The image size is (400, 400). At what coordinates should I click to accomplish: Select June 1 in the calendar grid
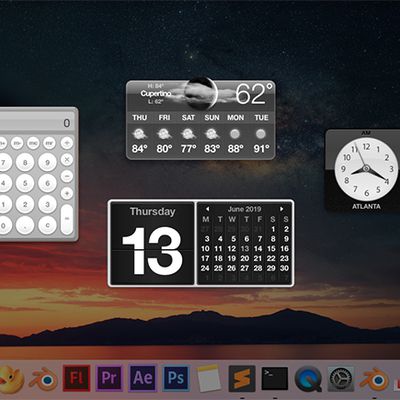pyautogui.click(x=273, y=229)
